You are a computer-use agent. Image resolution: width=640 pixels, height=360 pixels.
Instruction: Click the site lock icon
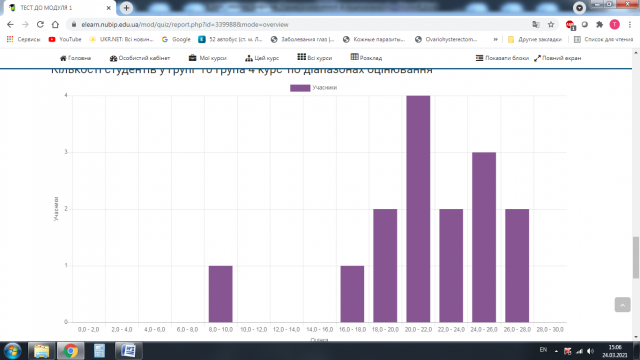tap(74, 24)
